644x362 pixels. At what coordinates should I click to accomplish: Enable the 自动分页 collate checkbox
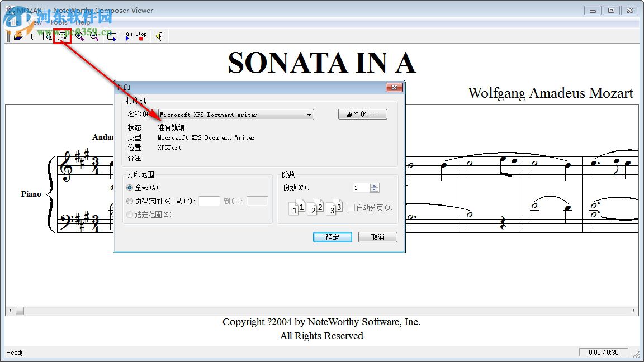[x=352, y=207]
